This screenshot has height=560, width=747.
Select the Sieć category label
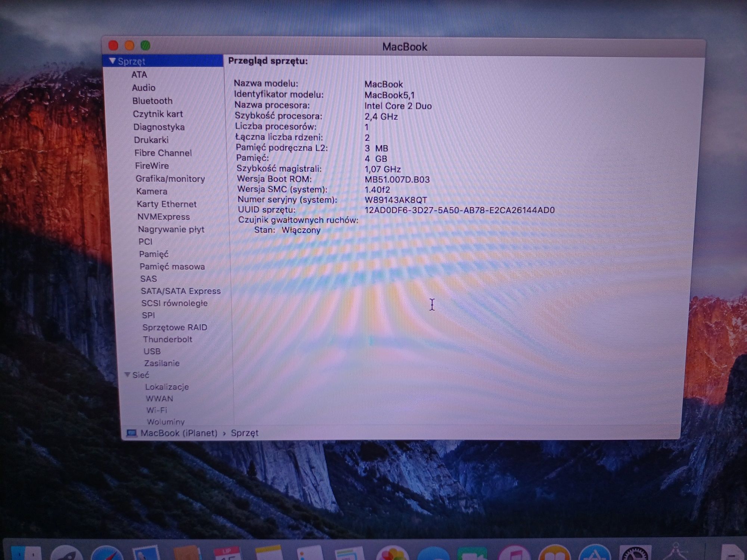coord(141,375)
